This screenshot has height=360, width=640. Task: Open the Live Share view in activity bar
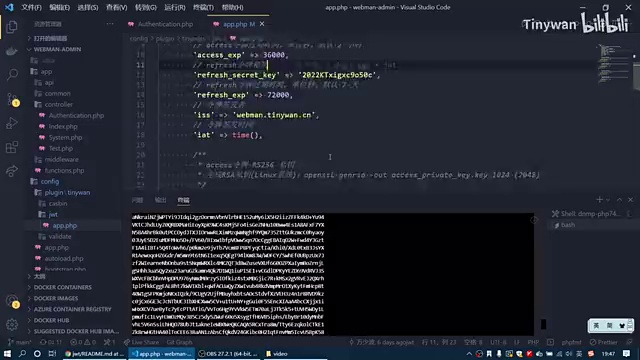coord(12,171)
